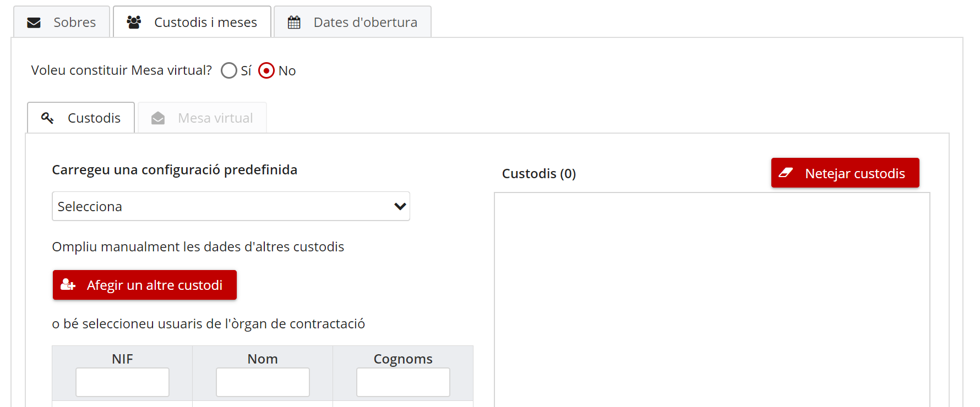Click the people group icon for Custodis i meses

pyautogui.click(x=134, y=22)
